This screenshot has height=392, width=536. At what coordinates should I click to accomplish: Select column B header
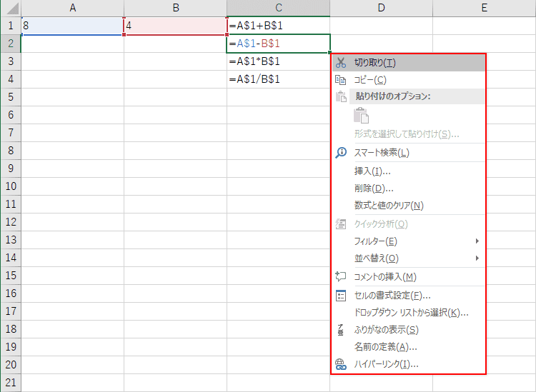tap(176, 8)
